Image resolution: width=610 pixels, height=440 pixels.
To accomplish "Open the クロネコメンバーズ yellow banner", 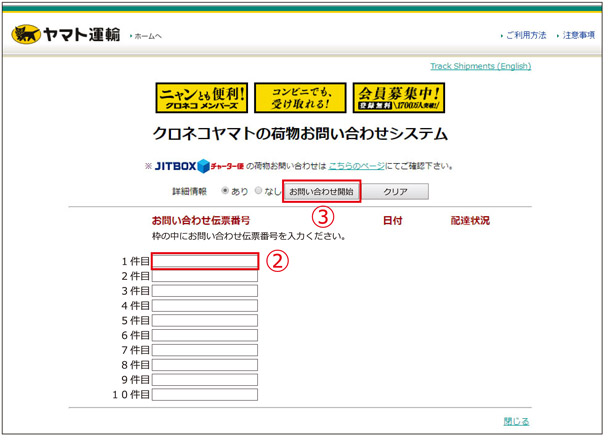I will coord(201,98).
